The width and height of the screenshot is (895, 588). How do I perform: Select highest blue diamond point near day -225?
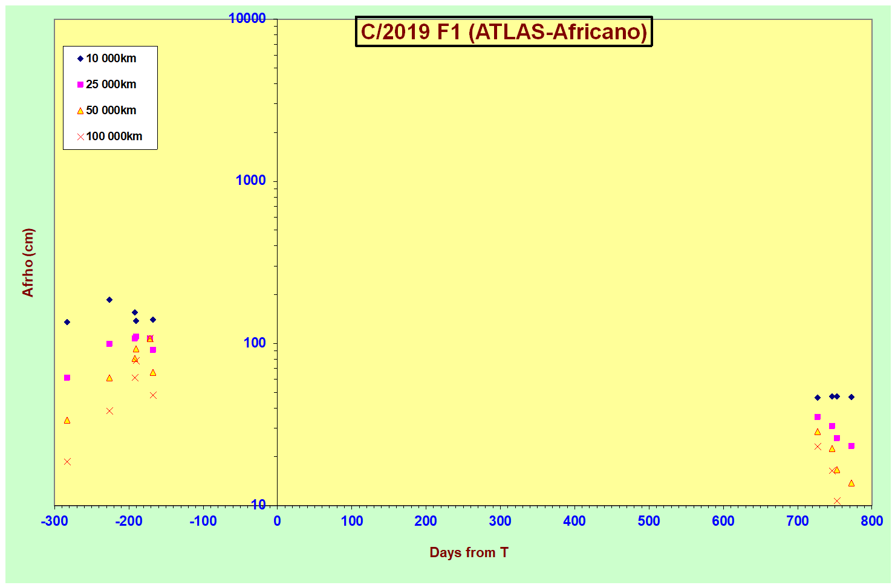[109, 300]
